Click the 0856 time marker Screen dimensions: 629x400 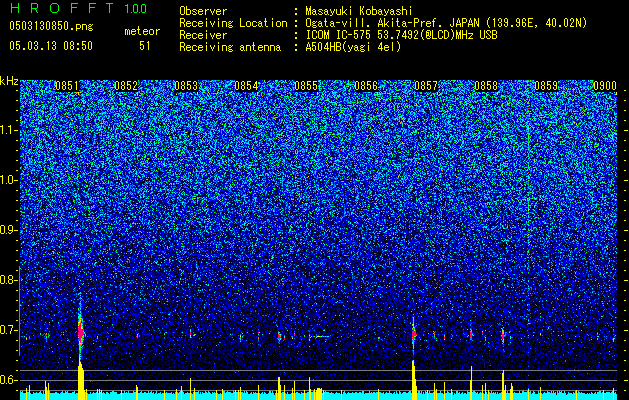[366, 86]
